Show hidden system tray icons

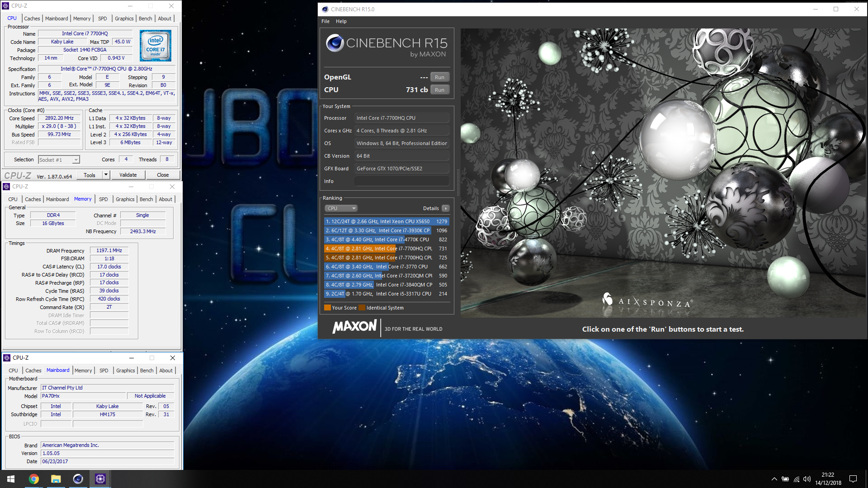774,479
